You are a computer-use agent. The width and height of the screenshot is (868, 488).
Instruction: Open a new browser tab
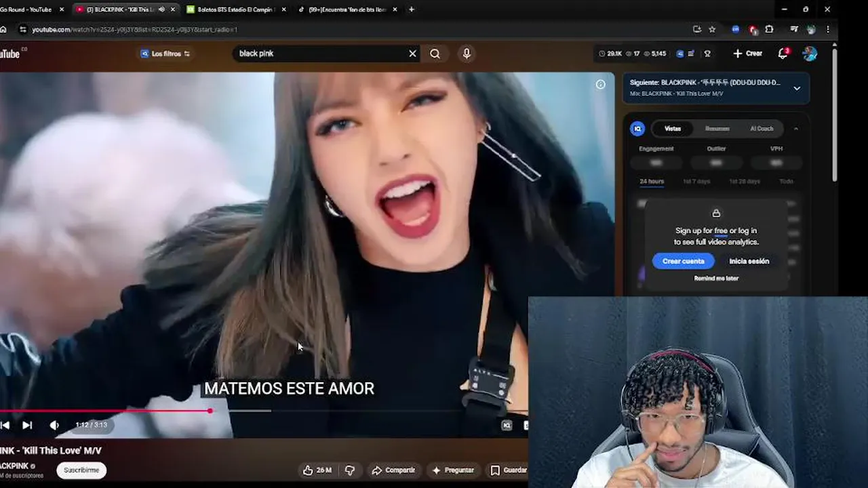(412, 9)
